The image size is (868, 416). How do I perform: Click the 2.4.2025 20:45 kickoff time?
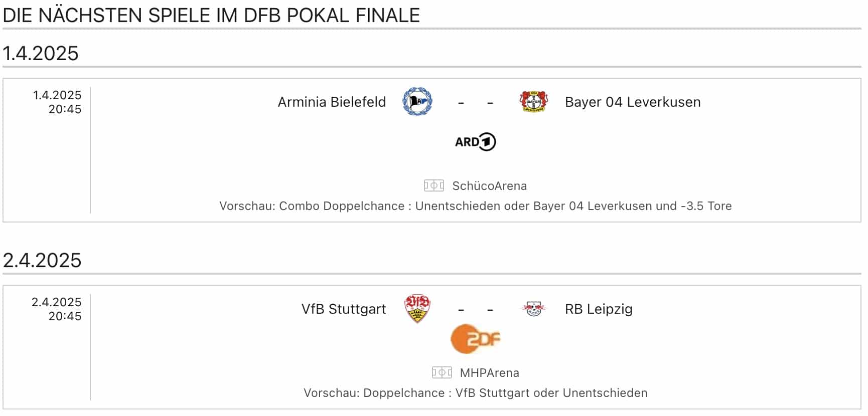point(57,309)
